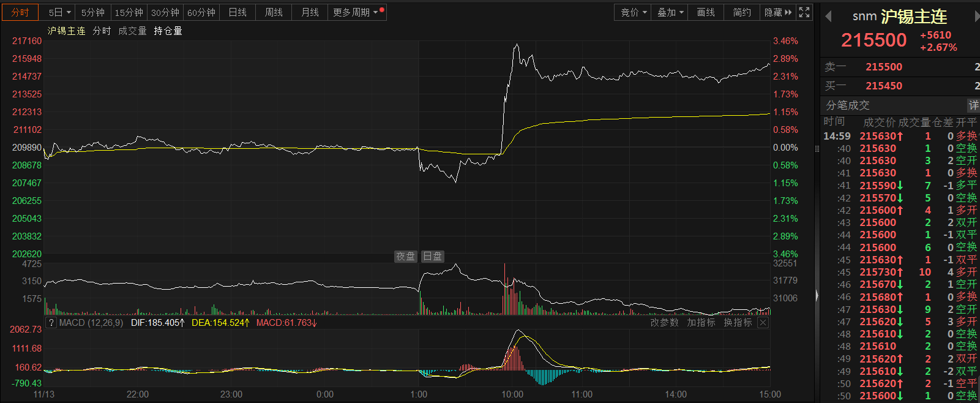The height and width of the screenshot is (403, 980).
Task: Click the :47 215630 trade row
Action: [900, 309]
